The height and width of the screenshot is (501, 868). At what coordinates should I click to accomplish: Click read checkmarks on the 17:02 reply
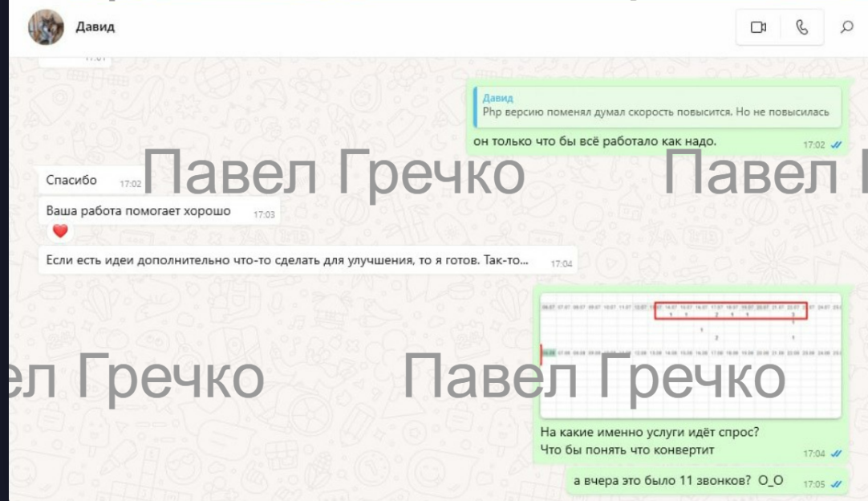837,145
